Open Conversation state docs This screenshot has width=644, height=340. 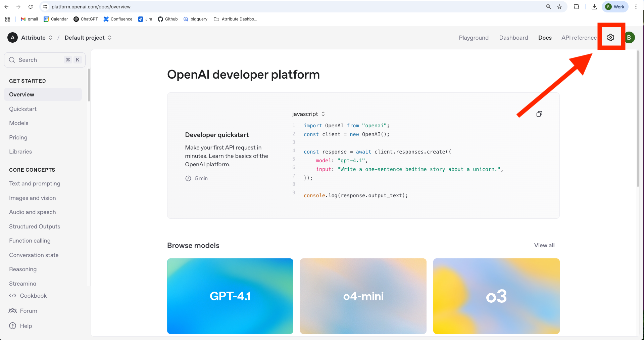34,255
